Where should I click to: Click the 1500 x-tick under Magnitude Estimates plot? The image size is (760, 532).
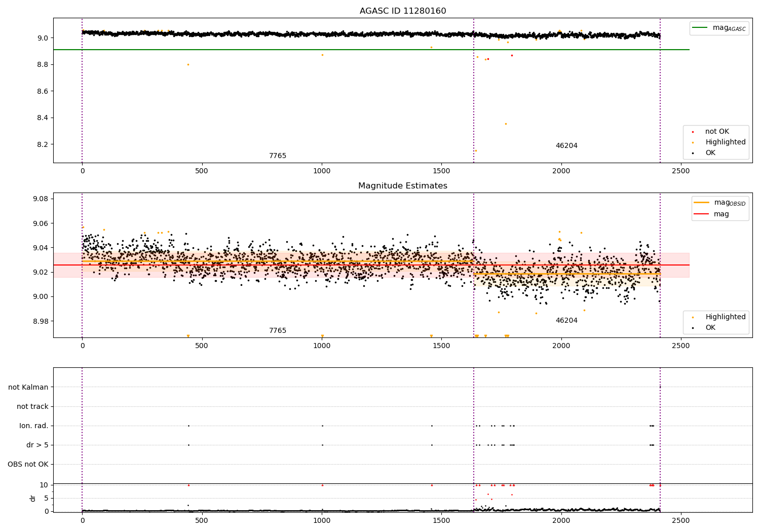click(x=441, y=346)
